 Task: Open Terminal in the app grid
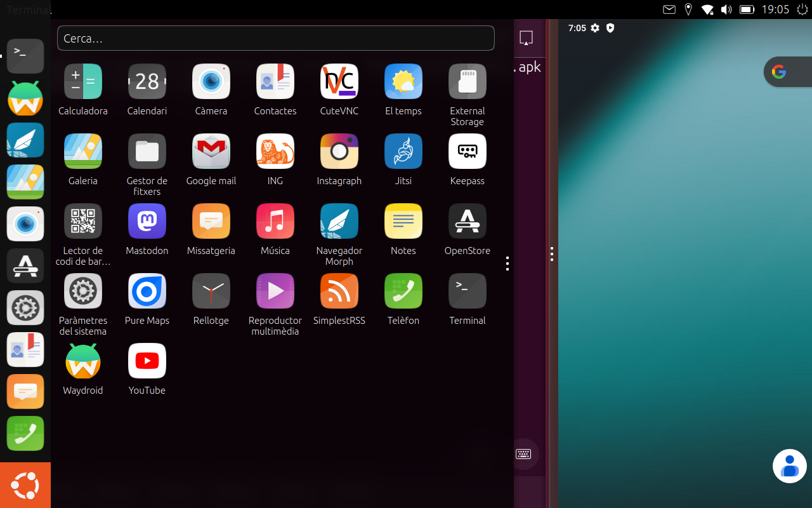(x=468, y=291)
